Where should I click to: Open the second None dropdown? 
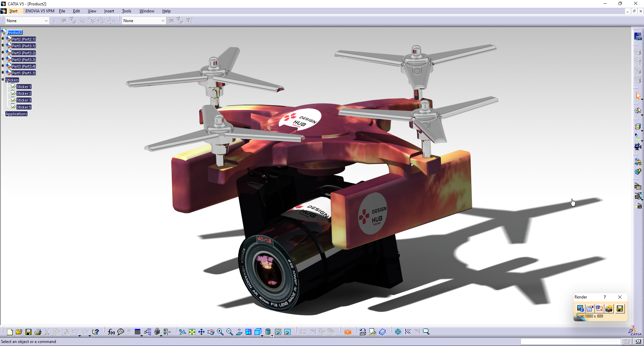click(x=144, y=21)
